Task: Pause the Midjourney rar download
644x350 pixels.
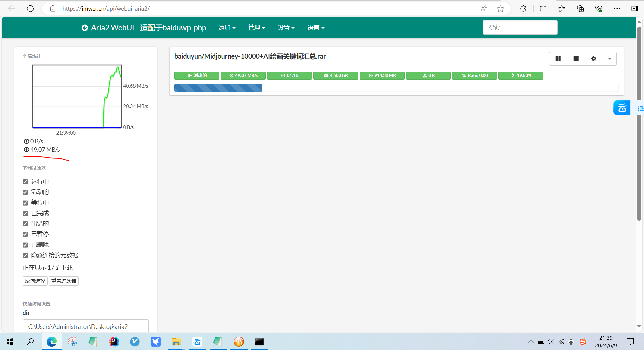Action: 558,59
